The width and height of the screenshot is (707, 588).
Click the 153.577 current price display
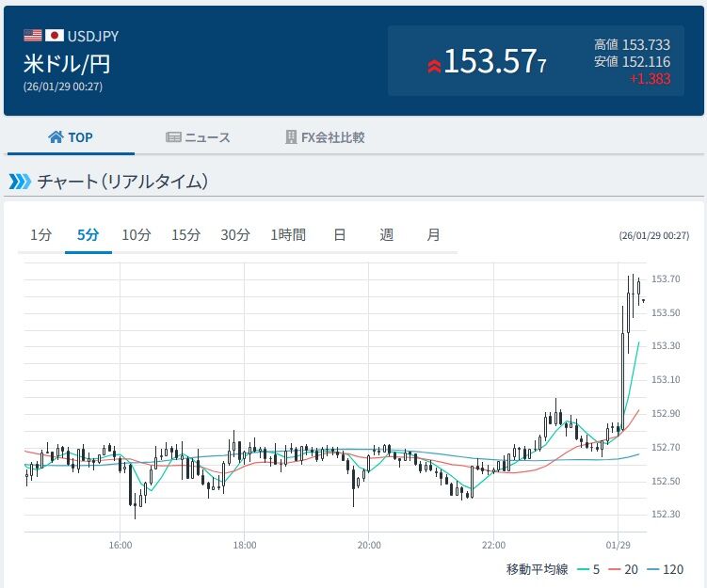[494, 62]
